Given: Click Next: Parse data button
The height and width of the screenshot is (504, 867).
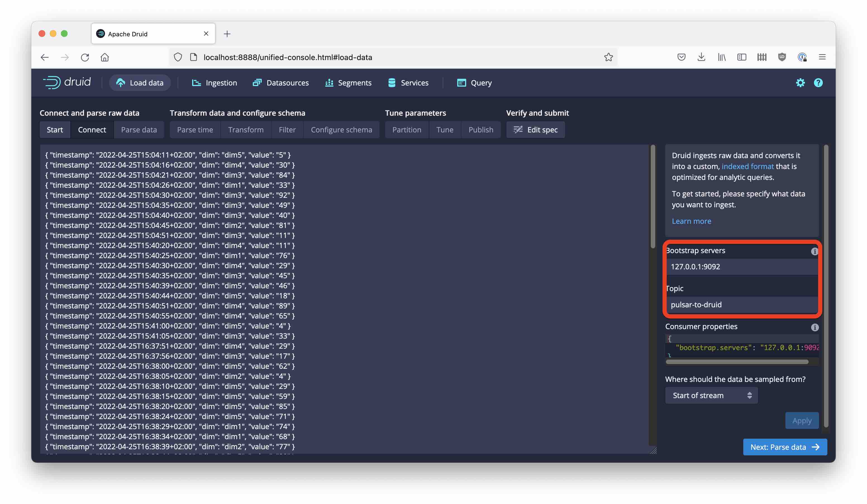Looking at the screenshot, I should (784, 447).
